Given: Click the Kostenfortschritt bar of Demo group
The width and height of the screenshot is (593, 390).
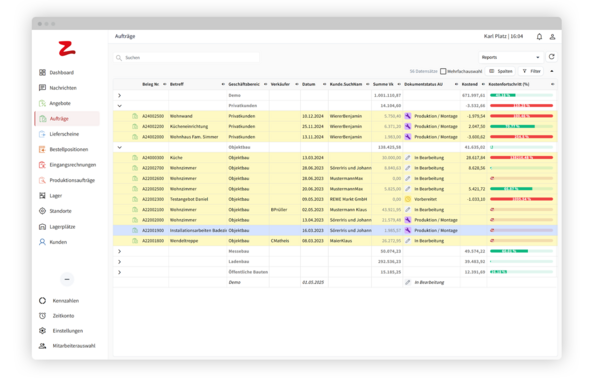Looking at the screenshot, I should 521,95.
